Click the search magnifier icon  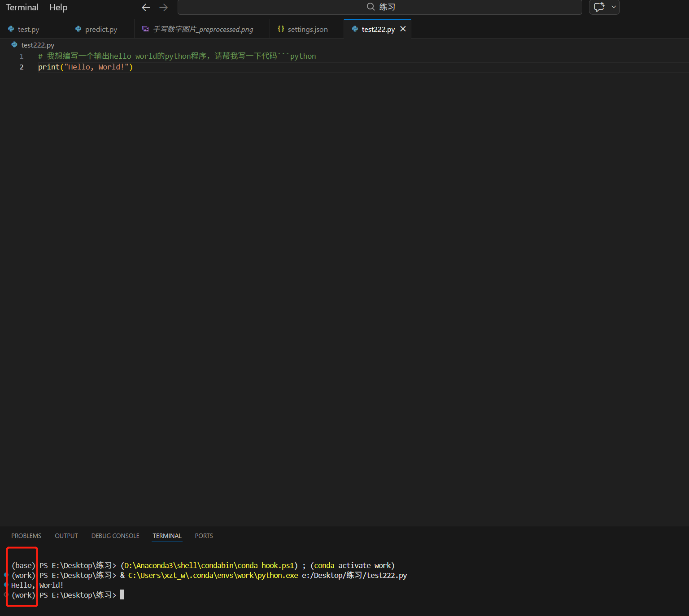371,7
